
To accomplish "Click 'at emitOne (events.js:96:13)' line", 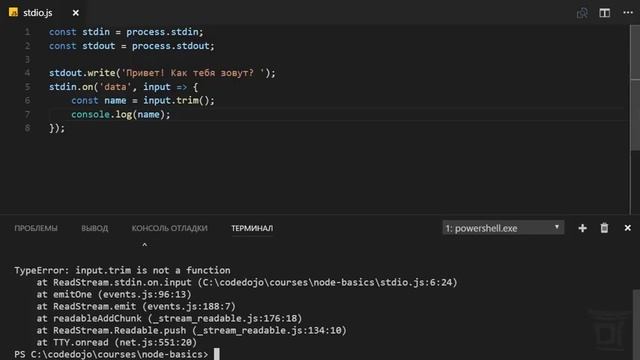I will pos(114,294).
